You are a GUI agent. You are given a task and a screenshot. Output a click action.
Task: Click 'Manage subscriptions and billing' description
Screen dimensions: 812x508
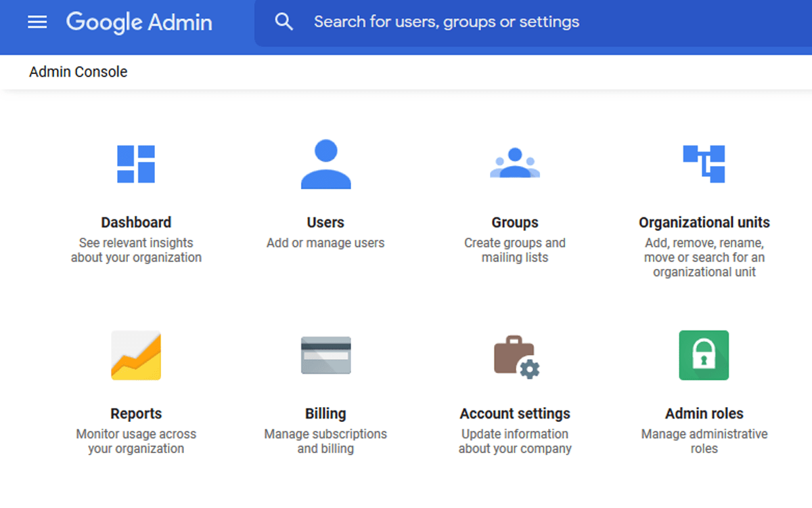[325, 441]
